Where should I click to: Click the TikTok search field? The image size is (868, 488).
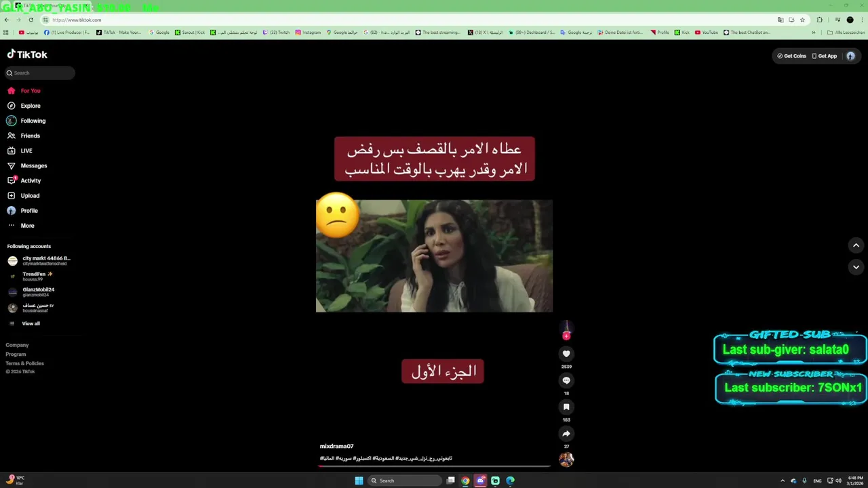[40, 73]
